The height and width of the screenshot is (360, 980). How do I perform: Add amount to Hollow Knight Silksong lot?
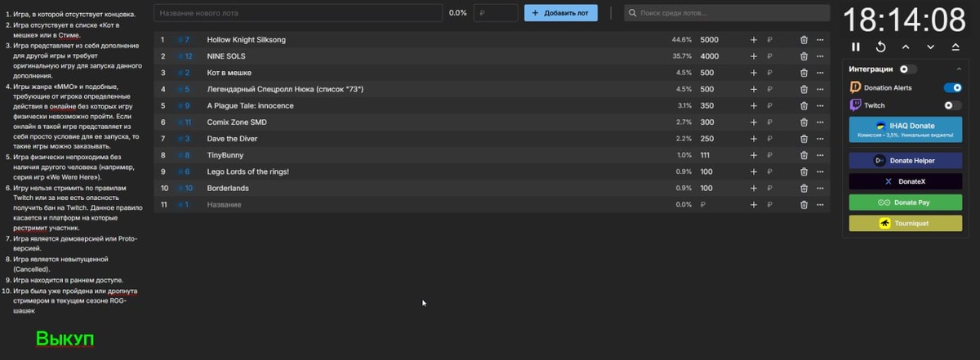point(754,40)
